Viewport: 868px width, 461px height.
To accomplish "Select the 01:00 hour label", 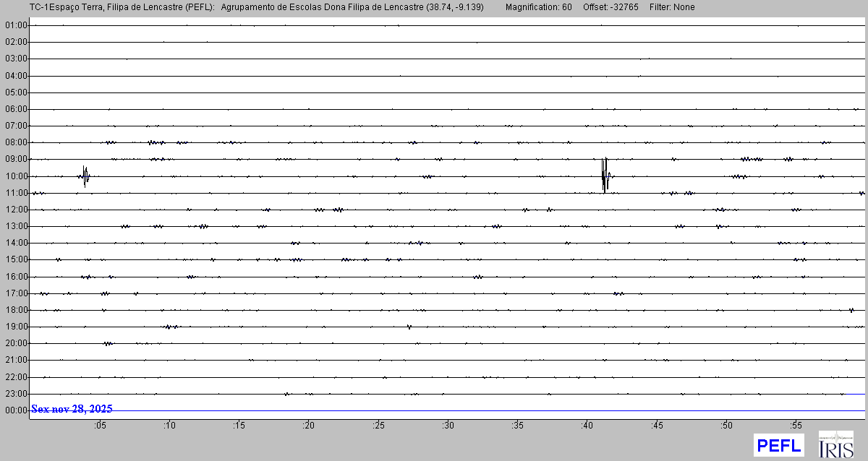I will (16, 25).
